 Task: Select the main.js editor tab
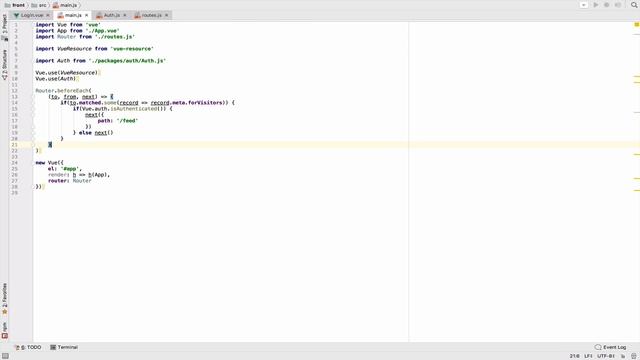73,15
